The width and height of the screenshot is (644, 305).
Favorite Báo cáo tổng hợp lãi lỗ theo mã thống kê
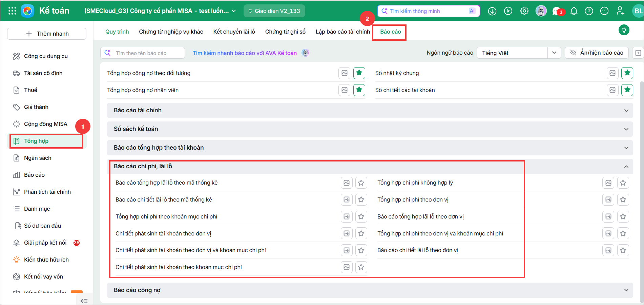tap(361, 183)
